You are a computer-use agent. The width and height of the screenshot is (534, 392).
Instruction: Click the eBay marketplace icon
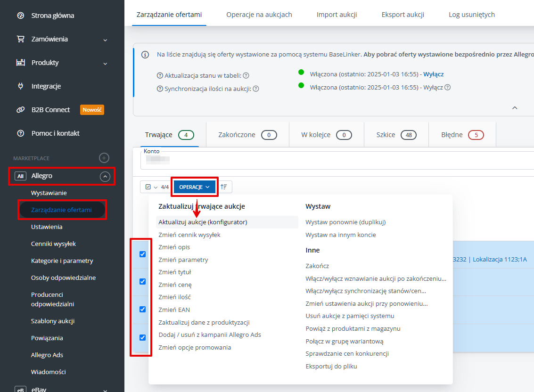pos(20,389)
